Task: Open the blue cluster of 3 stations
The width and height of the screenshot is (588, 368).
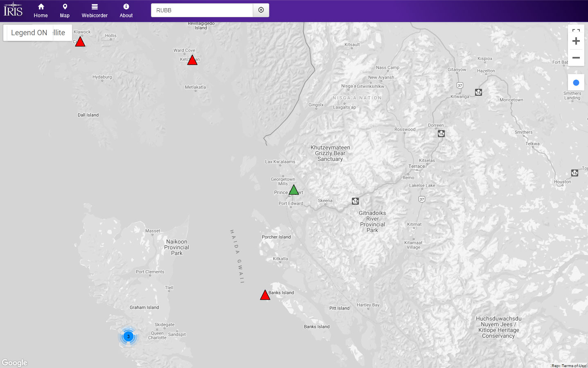Action: (128, 336)
